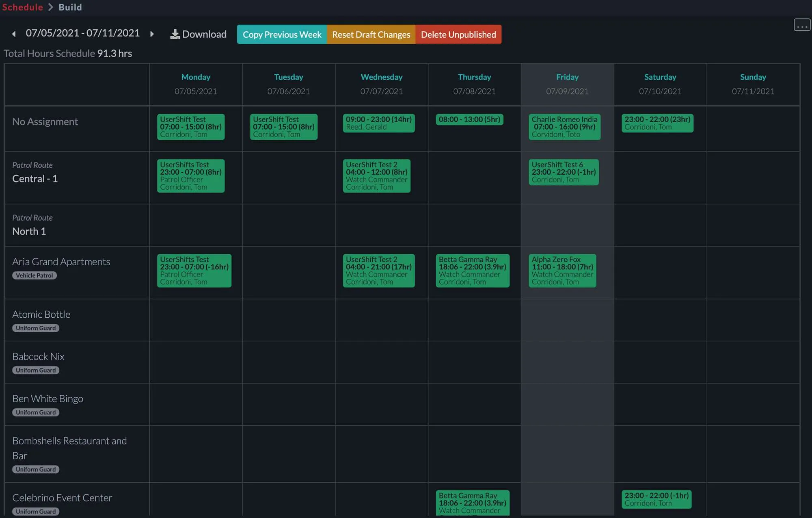Click Delete Unpublished

click(458, 34)
